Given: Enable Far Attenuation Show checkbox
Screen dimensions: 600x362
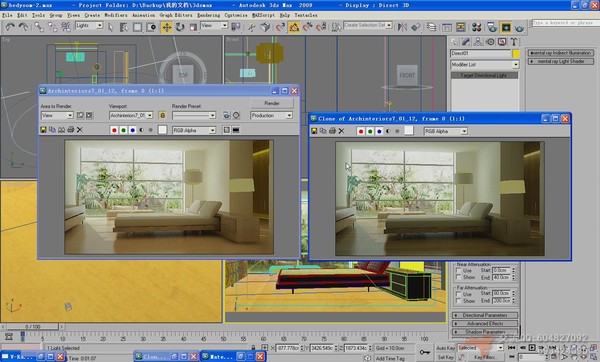Looking at the screenshot, I should [458, 301].
